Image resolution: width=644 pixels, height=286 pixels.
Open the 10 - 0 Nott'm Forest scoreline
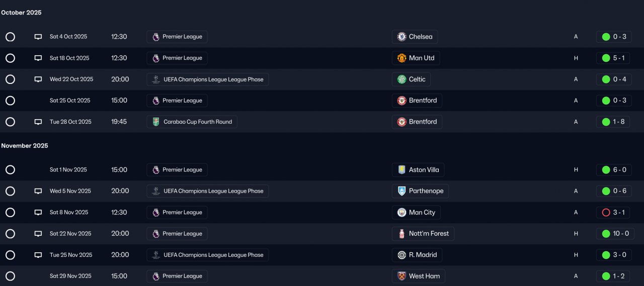coord(613,234)
